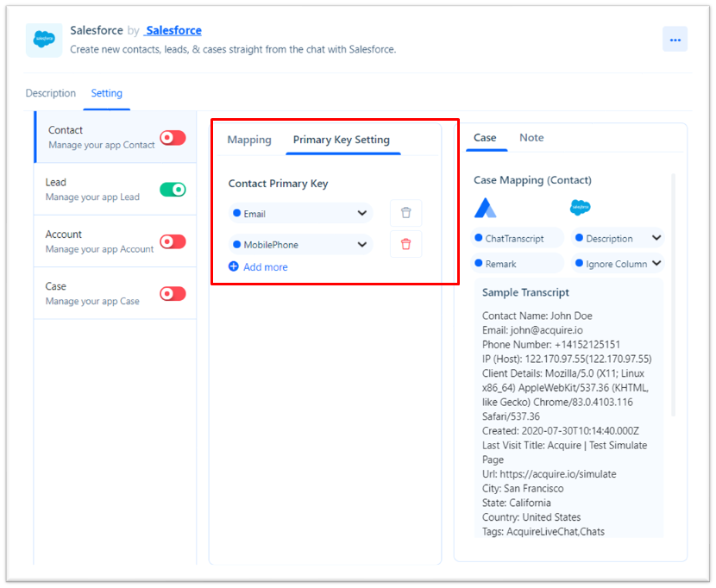Open the MobilePhone primary key dropdown
The width and height of the screenshot is (716, 588).
301,245
